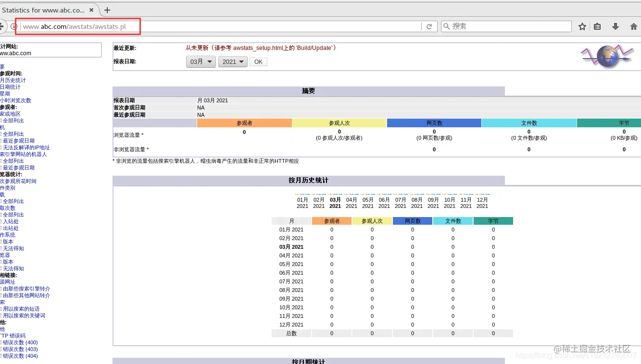
Task: Open the 作系统 sidebar link
Action: point(8,235)
